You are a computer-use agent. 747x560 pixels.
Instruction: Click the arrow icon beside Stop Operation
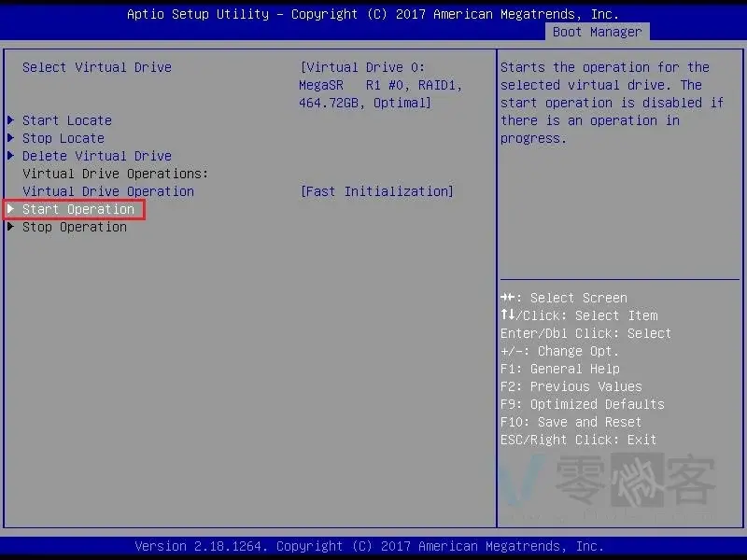pyautogui.click(x=10, y=227)
